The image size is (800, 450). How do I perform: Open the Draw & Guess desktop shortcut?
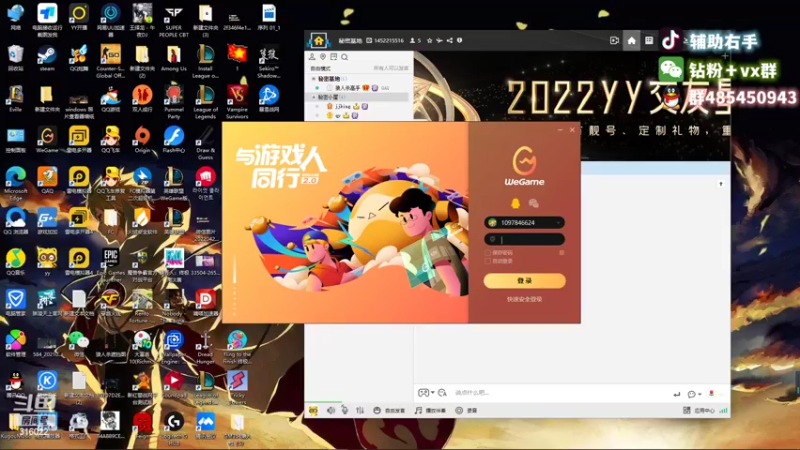(x=205, y=143)
